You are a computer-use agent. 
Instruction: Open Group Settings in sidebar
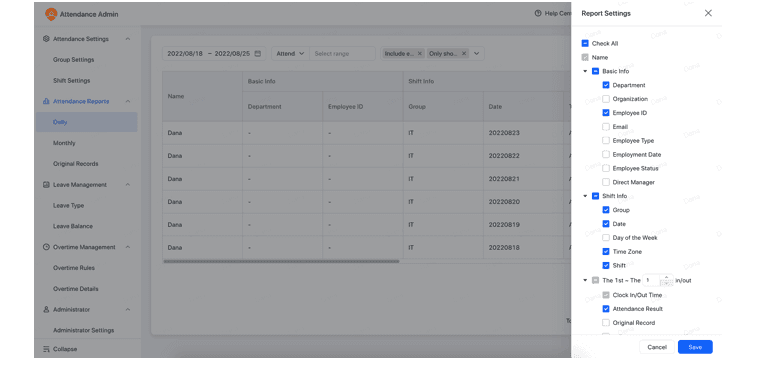tap(73, 60)
